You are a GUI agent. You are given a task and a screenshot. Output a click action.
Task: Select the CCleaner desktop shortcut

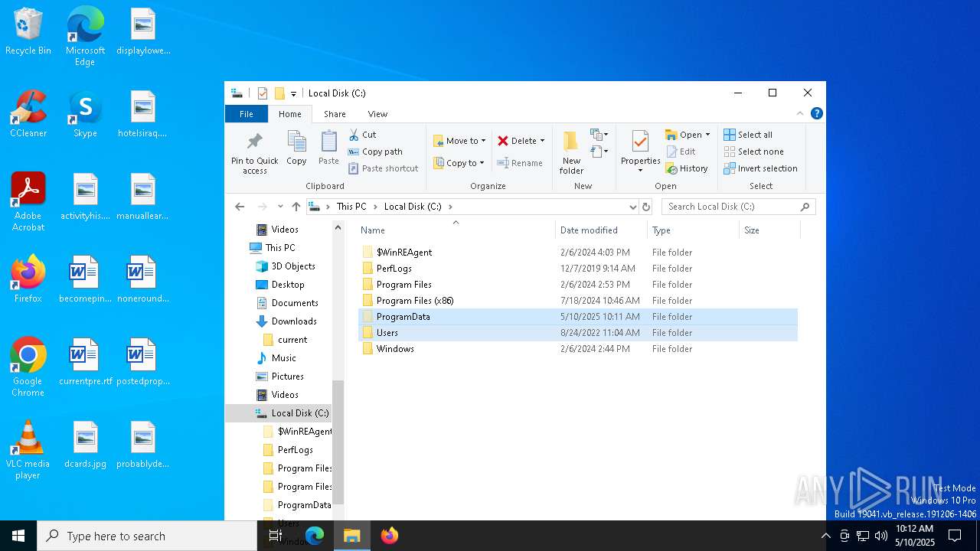pyautogui.click(x=28, y=115)
